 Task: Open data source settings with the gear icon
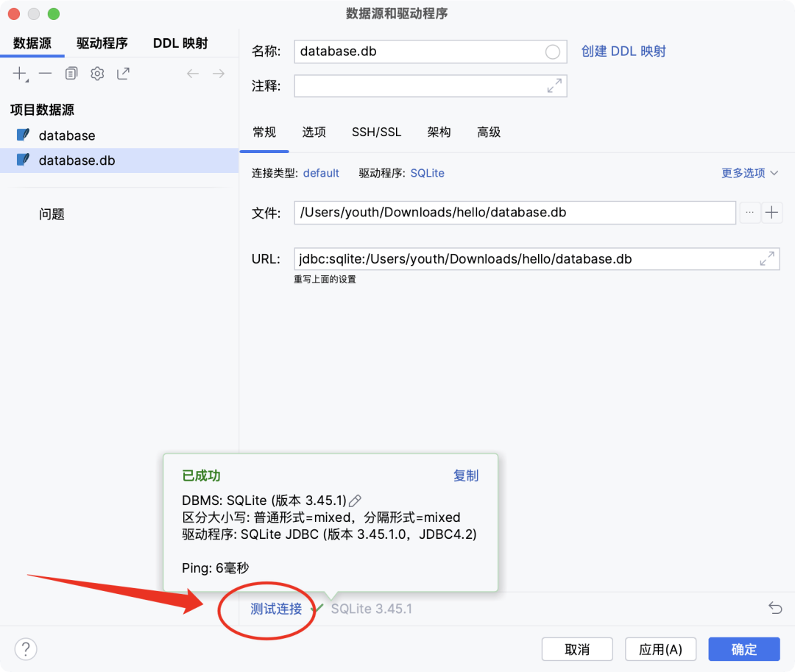point(96,73)
